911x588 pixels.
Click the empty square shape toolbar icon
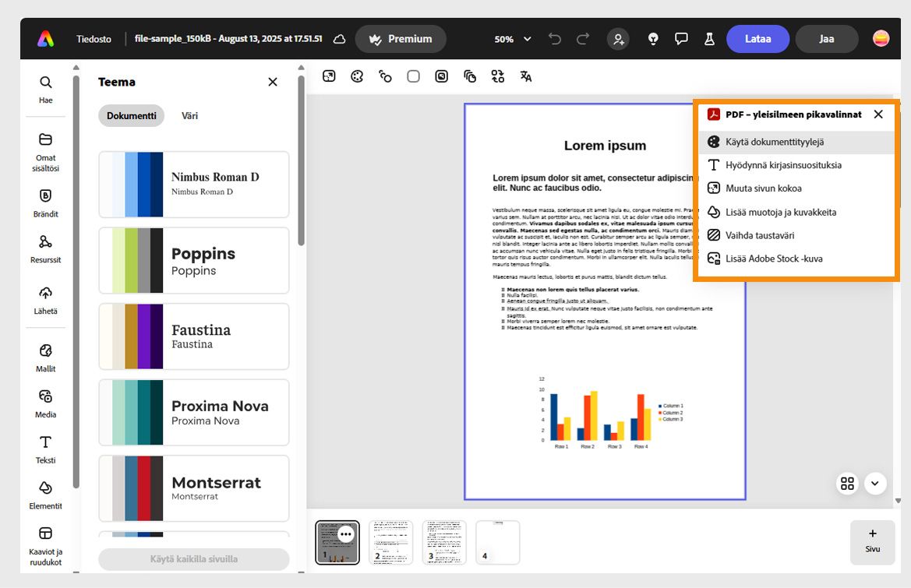[413, 76]
